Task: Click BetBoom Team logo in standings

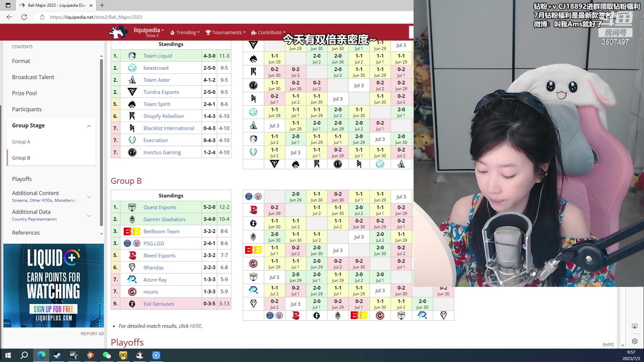Action: [132, 231]
